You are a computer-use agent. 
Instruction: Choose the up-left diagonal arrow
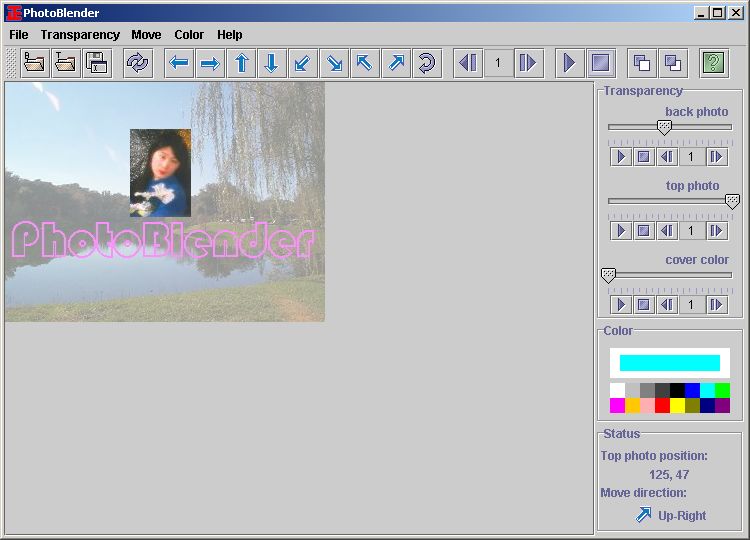coord(365,63)
